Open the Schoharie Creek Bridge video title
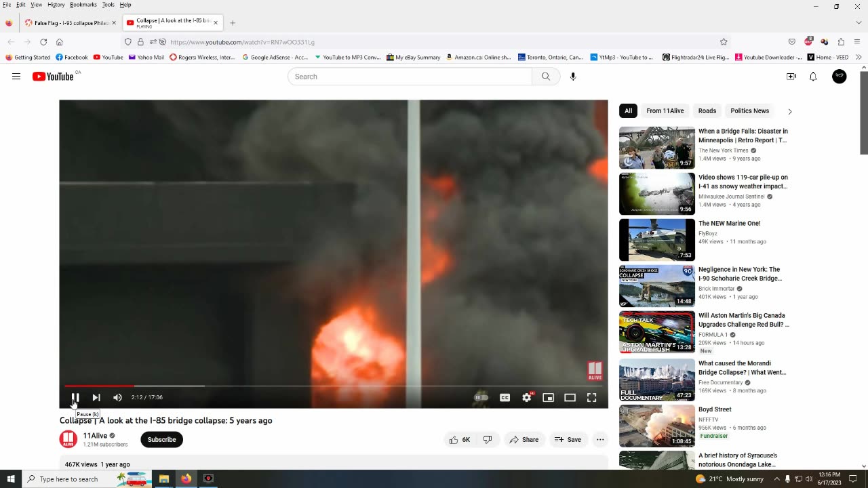Image resolution: width=868 pixels, height=488 pixels. tap(741, 274)
